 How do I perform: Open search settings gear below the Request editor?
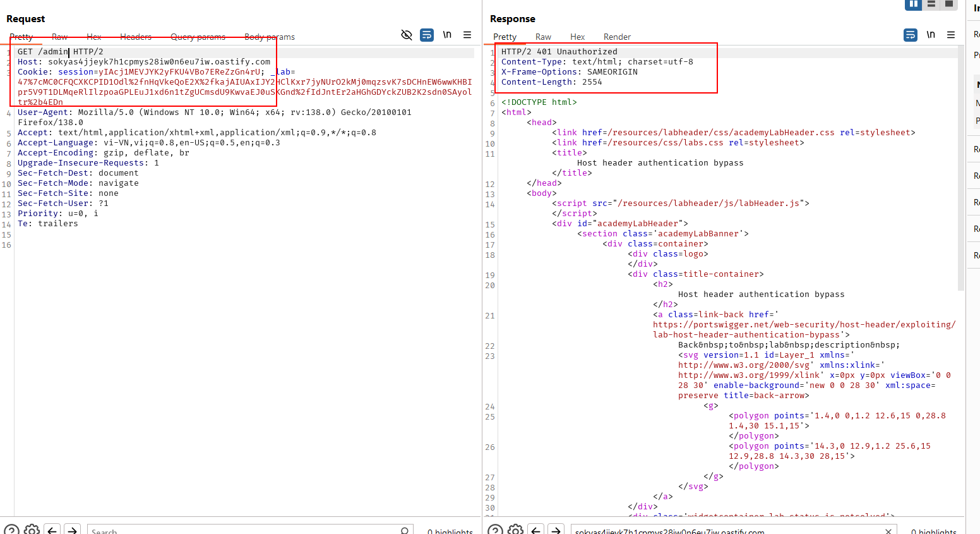[32, 530]
